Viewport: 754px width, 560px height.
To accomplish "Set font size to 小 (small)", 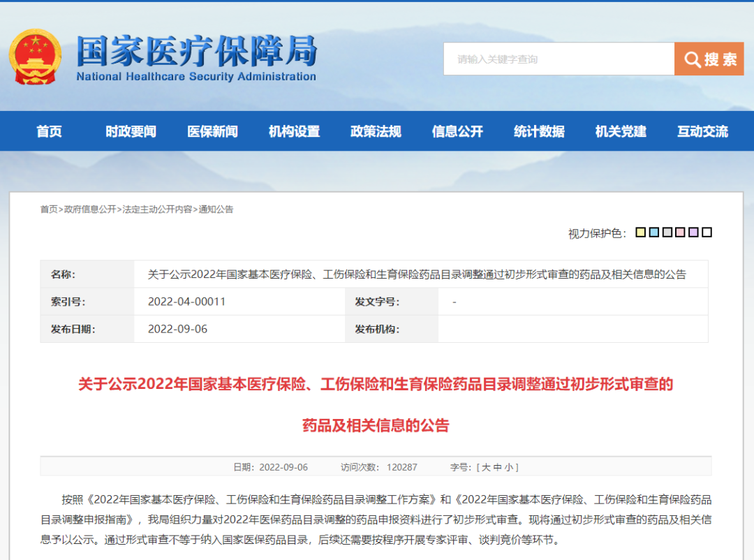I will point(509,467).
